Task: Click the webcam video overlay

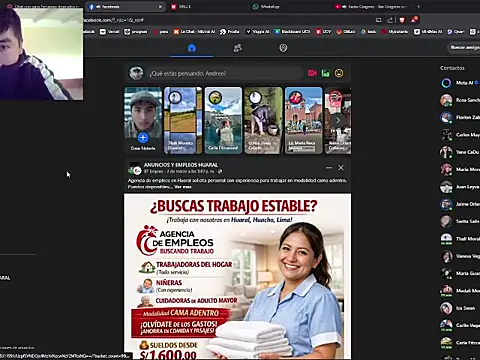Action: coord(41,53)
